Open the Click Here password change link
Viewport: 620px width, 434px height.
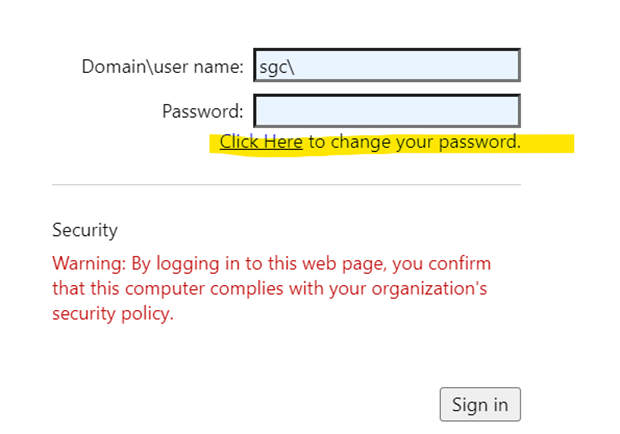[x=261, y=142]
